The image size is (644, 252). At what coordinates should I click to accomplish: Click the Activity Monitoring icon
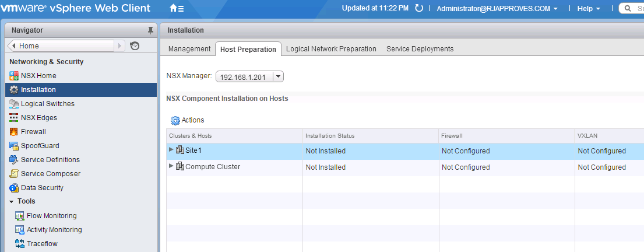tap(20, 229)
